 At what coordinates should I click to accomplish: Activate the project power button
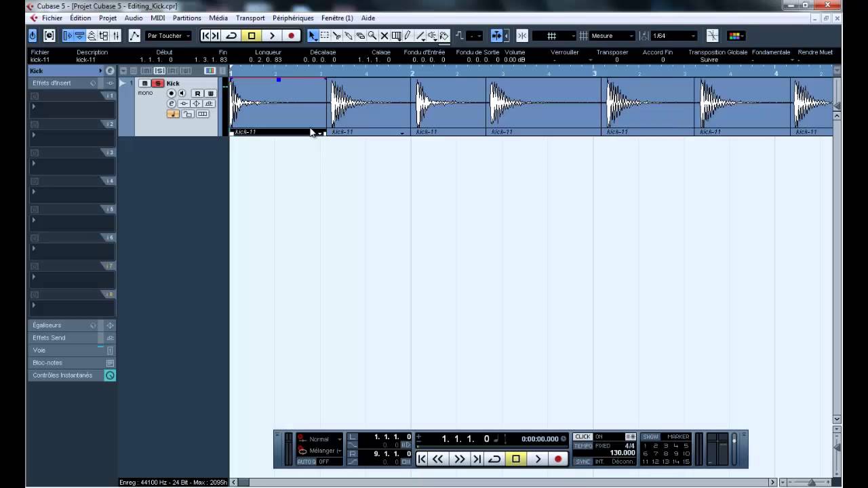click(33, 36)
